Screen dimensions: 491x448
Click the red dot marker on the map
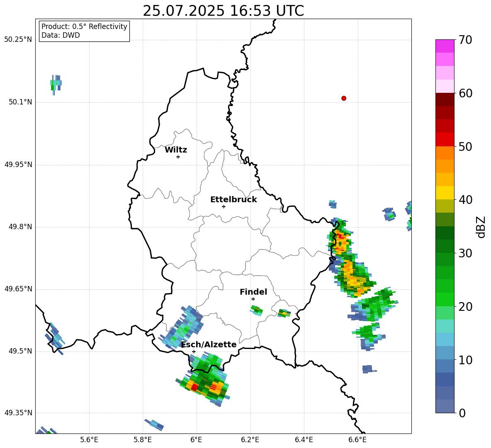pos(343,98)
